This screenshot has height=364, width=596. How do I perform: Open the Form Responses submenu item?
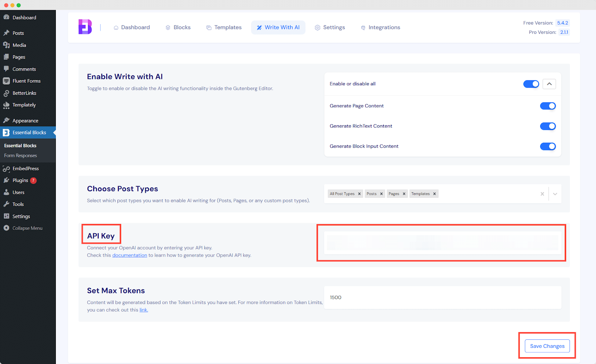[20, 156]
